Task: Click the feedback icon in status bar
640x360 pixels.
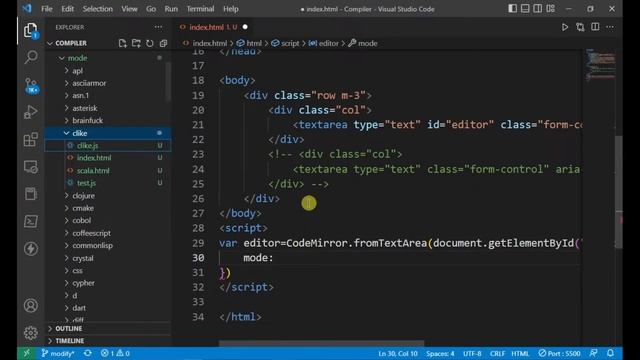Action: click(x=594, y=353)
